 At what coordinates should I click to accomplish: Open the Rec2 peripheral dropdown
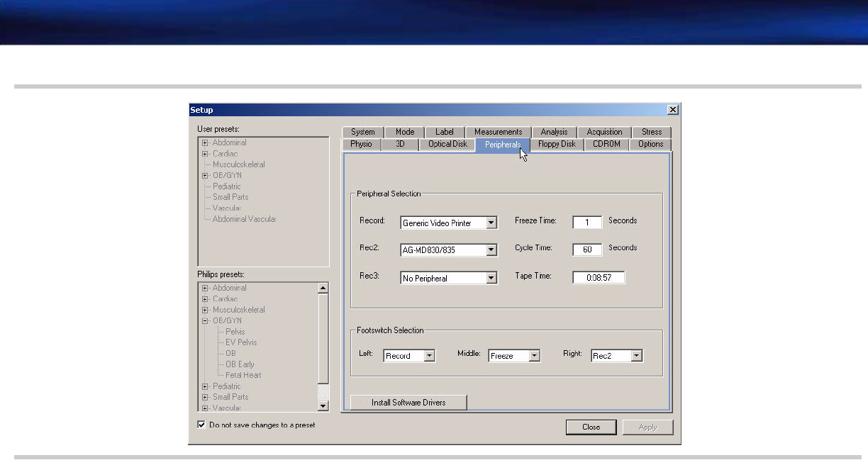click(491, 250)
